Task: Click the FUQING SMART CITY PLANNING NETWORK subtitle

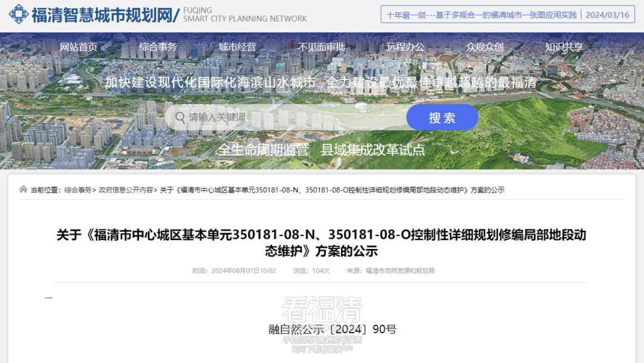Action: [x=245, y=14]
